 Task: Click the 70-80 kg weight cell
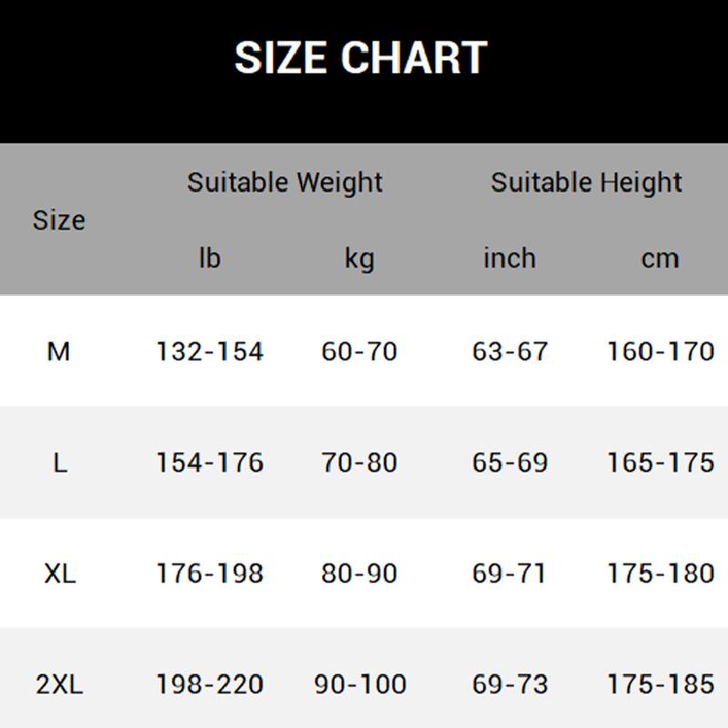[359, 462]
